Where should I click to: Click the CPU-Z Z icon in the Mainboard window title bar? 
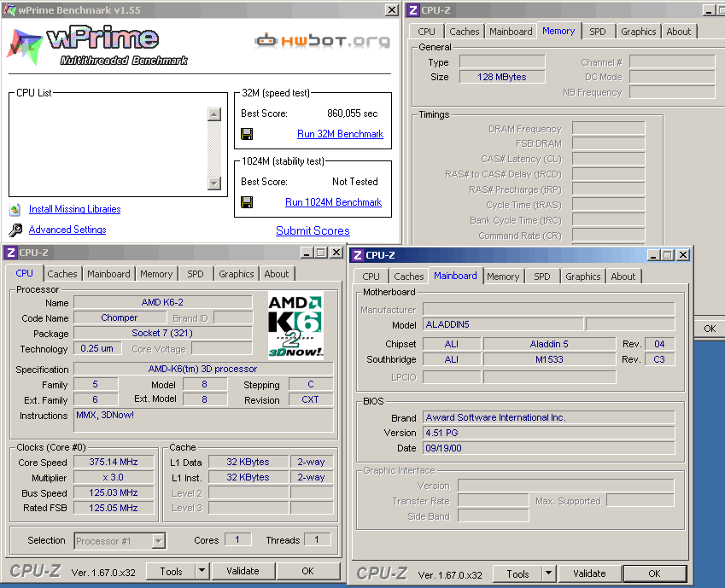[x=358, y=255]
